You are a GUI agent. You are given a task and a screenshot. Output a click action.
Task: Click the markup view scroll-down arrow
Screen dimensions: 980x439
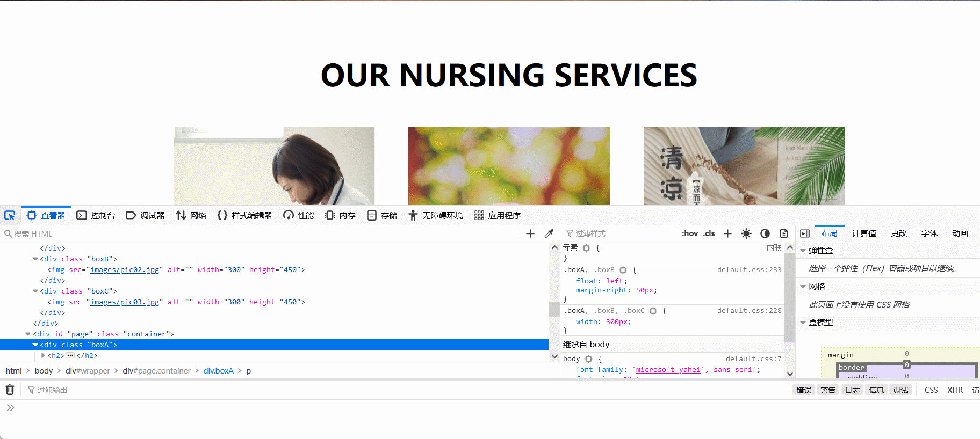[554, 356]
